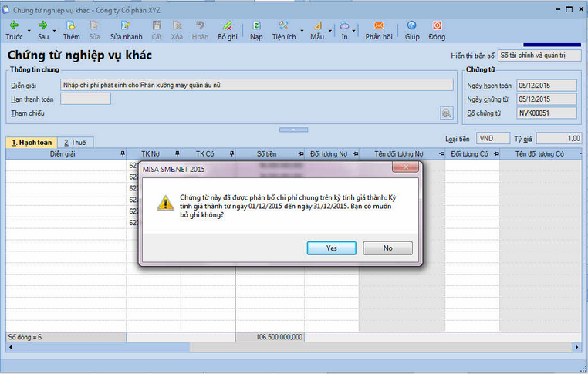Expand the Tiện ích dropdown arrow

pyautogui.click(x=302, y=31)
